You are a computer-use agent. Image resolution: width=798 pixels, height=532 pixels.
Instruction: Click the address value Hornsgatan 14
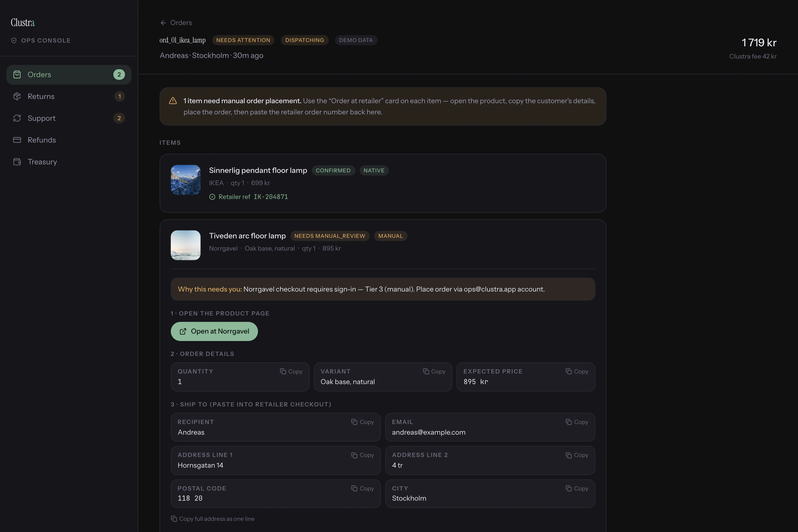(200, 465)
